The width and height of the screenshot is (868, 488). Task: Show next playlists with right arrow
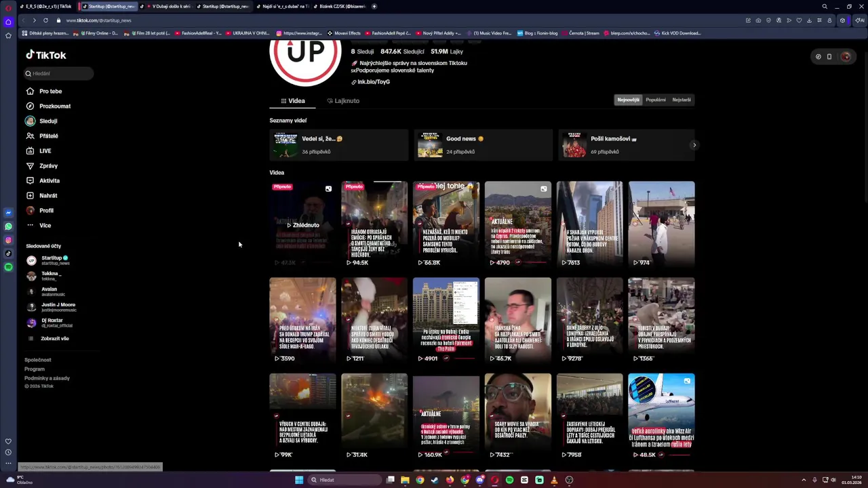click(694, 145)
